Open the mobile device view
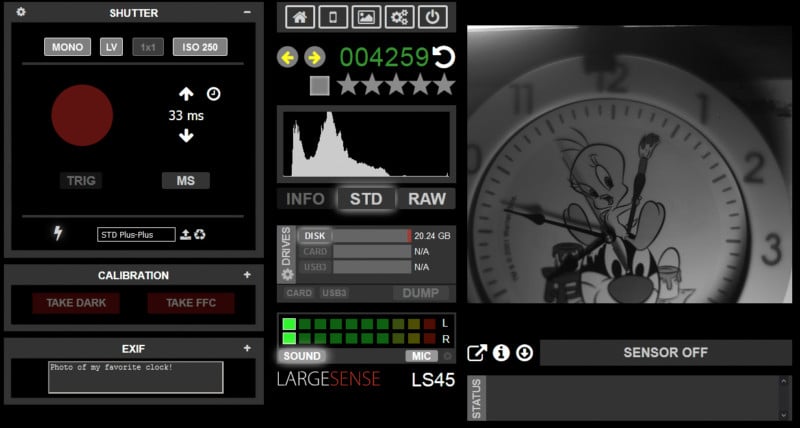 pos(333,17)
